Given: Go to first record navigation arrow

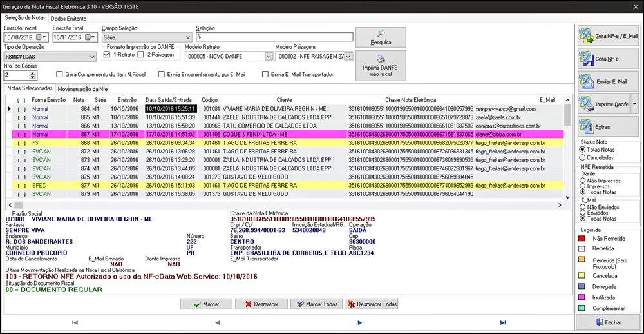Looking at the screenshot, I should [x=75, y=322].
